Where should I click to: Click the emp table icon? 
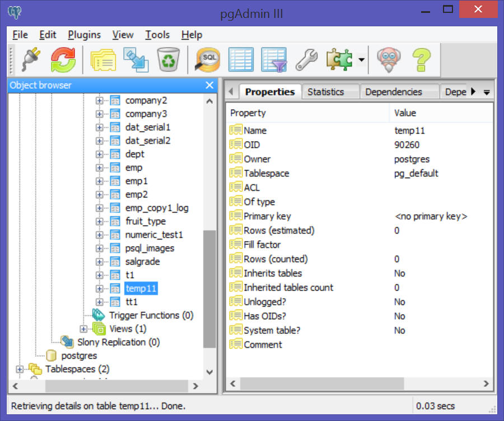[x=115, y=168]
